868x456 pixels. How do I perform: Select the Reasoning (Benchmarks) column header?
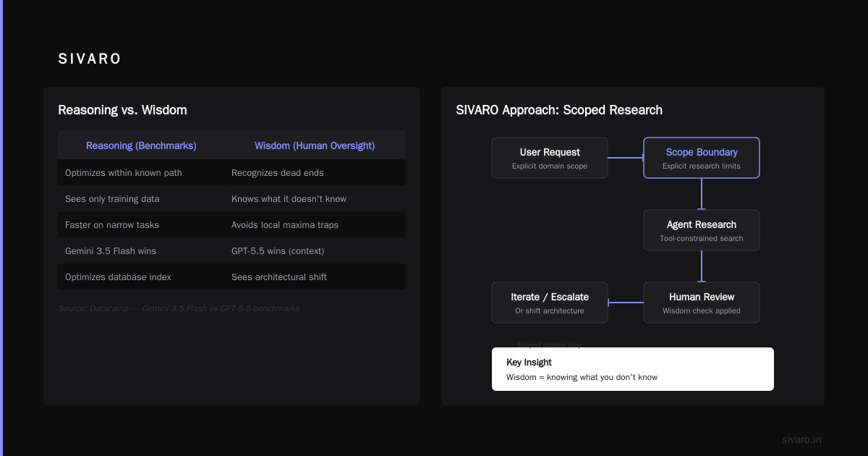click(x=141, y=145)
